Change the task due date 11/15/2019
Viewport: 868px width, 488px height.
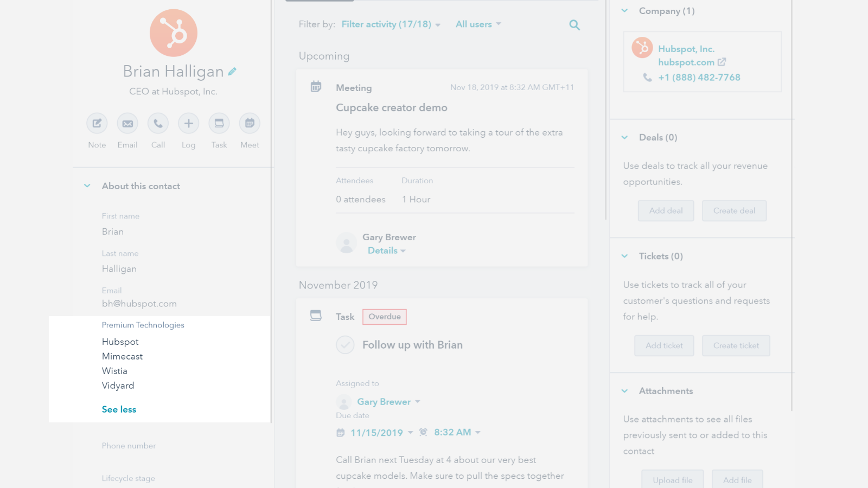(377, 433)
